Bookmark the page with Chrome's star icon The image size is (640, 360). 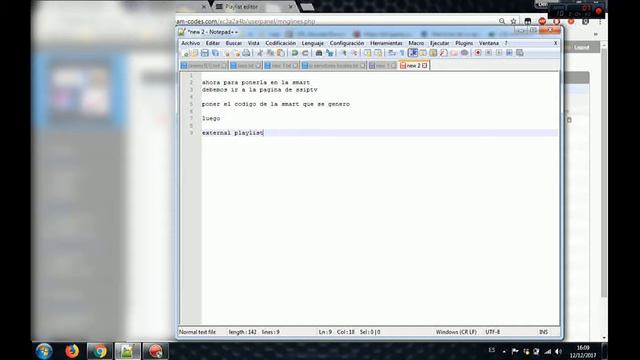[x=513, y=21]
